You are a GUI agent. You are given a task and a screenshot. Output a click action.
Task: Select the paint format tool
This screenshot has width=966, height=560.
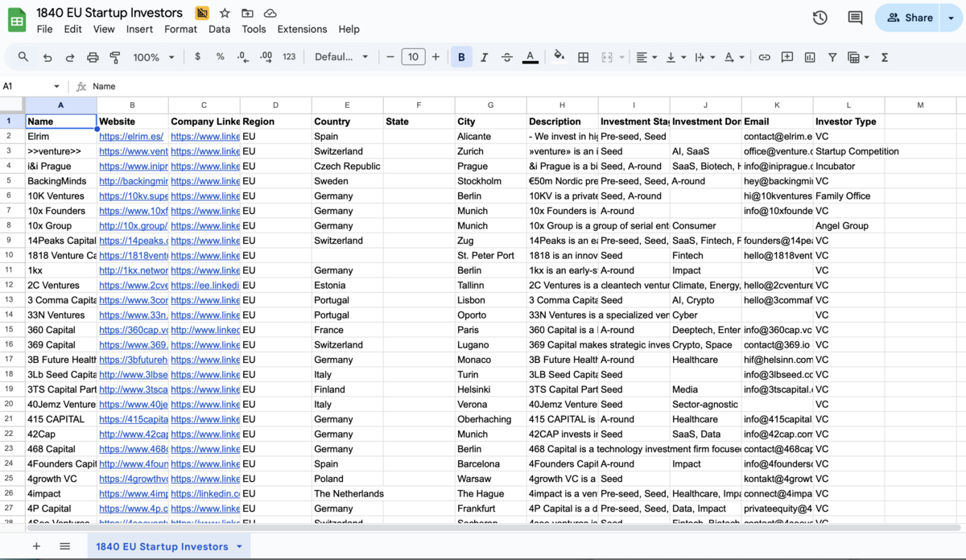click(115, 57)
